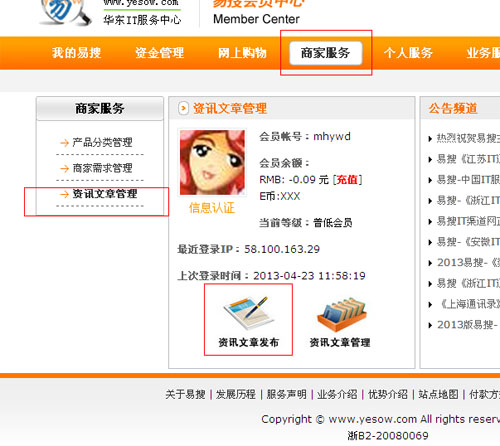The height and width of the screenshot is (446, 500).
Task: Open the 个人服务 tab
Action: (408, 53)
